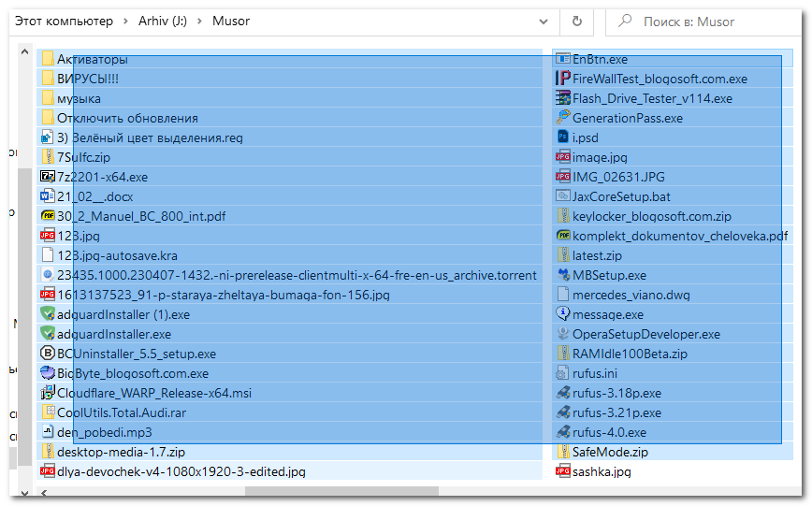The height and width of the screenshot is (506, 812).
Task: Open the address bar history dropdown
Action: [544, 22]
